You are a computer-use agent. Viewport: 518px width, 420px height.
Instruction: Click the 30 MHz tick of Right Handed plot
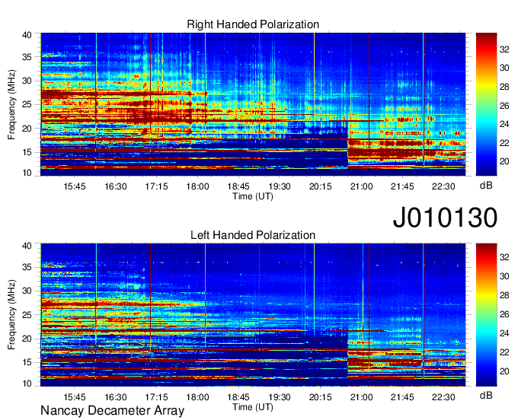pyautogui.click(x=27, y=81)
